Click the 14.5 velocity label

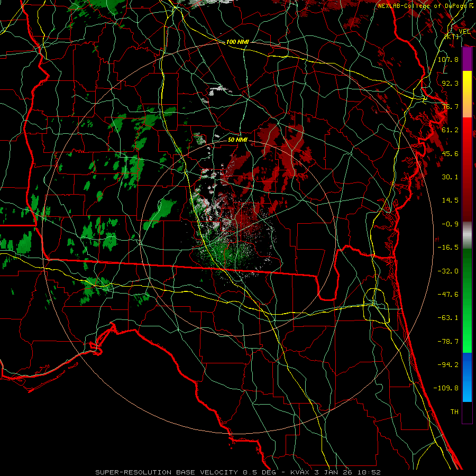click(x=450, y=200)
